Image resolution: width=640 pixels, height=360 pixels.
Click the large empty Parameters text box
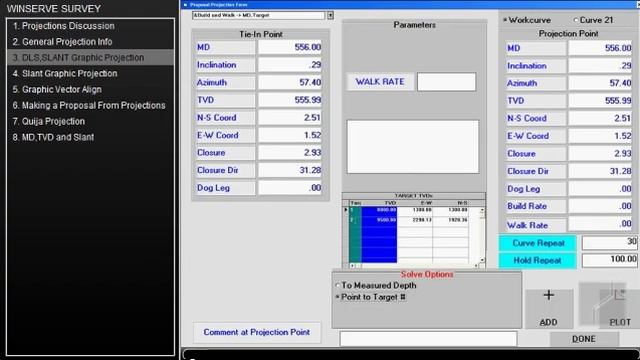click(x=413, y=147)
